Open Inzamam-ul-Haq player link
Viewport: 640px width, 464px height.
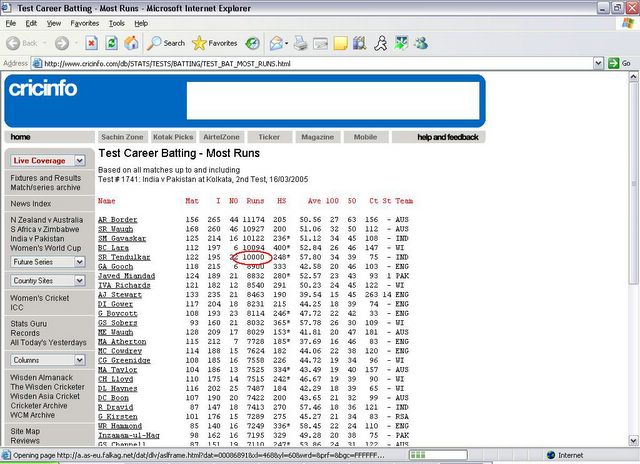click(x=129, y=435)
